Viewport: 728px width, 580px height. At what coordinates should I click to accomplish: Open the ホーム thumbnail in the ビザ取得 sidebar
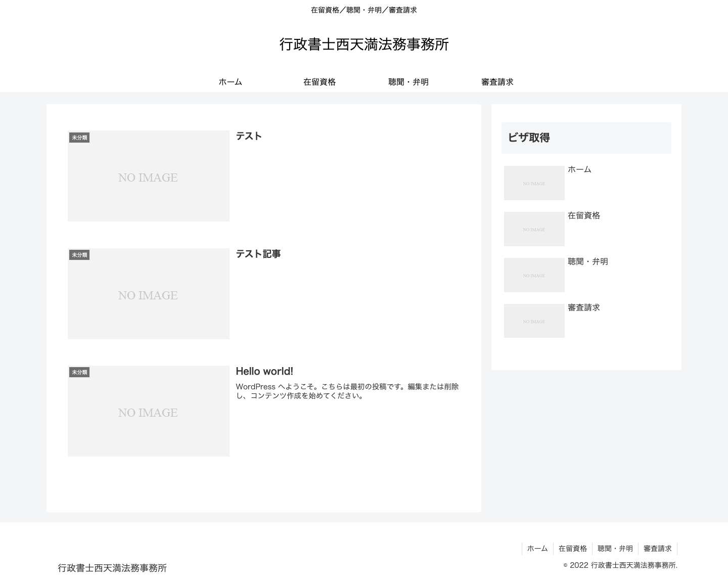tap(534, 183)
